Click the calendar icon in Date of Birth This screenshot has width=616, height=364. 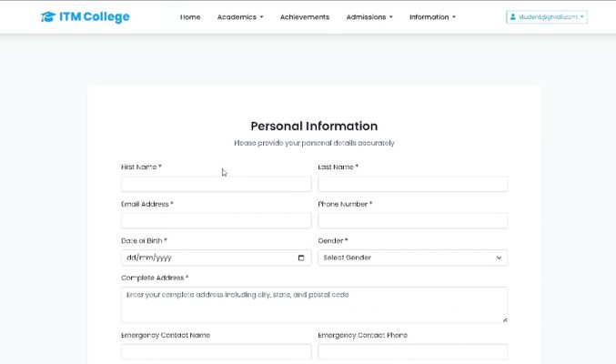(302, 258)
